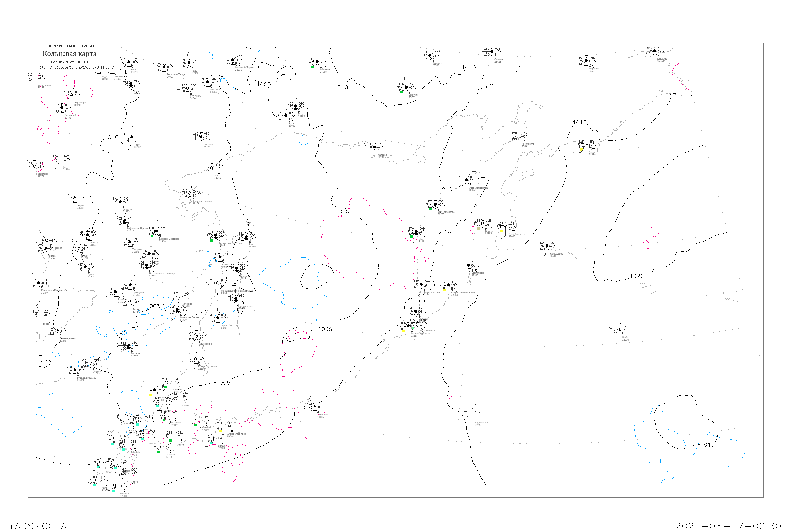The width and height of the screenshot is (798, 532).
Task: Click the GrADS/COLA credit label
Action: coord(35,526)
